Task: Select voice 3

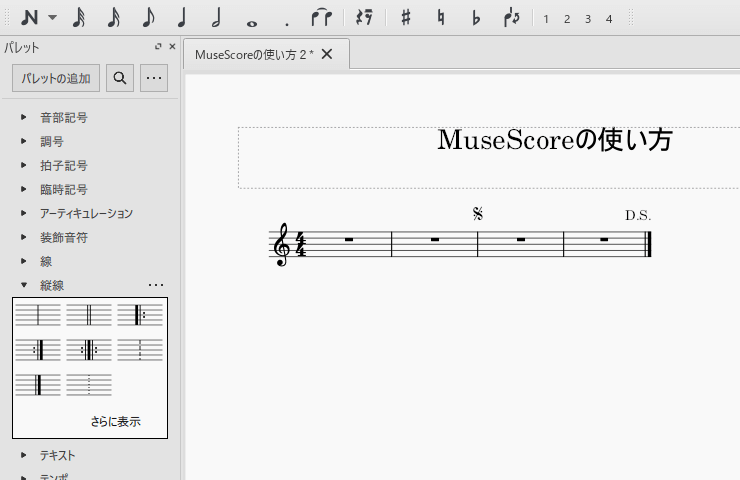Action: [x=588, y=19]
